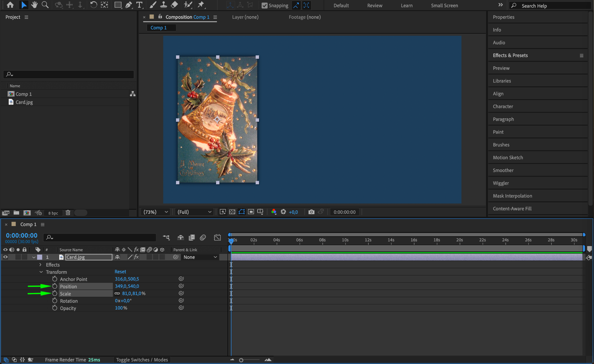Enable the Position stopwatch keyframe toggle
Image resolution: width=594 pixels, height=364 pixels.
[55, 286]
